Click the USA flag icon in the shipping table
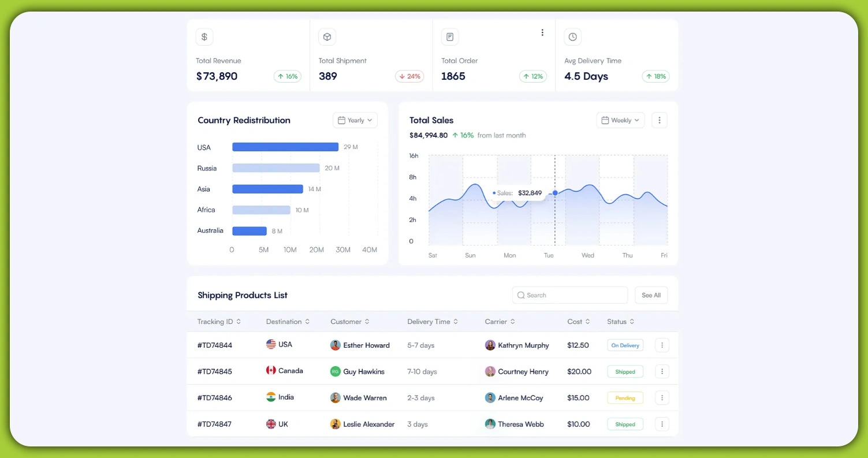The image size is (868, 458). [x=271, y=345]
